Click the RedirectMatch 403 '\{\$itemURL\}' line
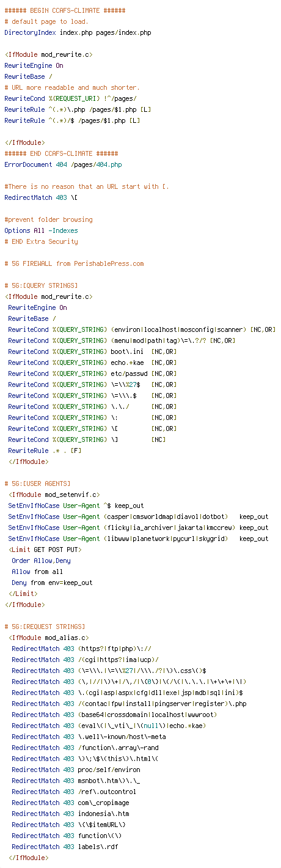Screen dimensions: 281x868 pos(70,825)
